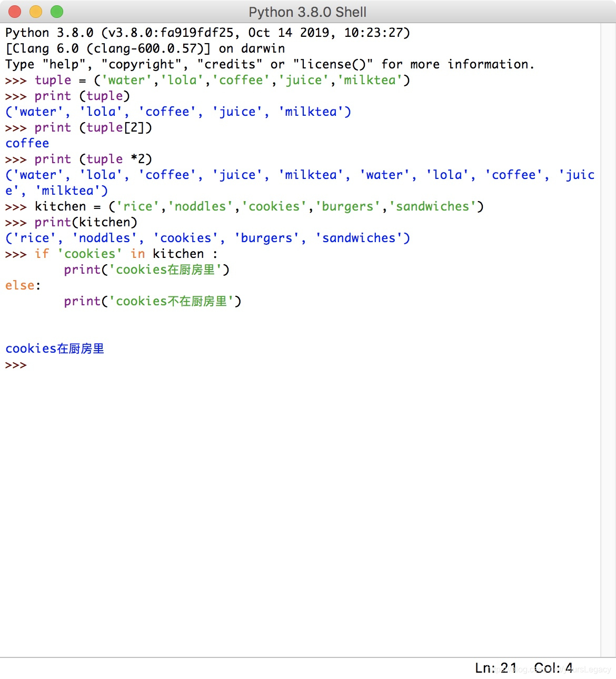Click the red close window button
The image size is (616, 679).
(x=15, y=12)
